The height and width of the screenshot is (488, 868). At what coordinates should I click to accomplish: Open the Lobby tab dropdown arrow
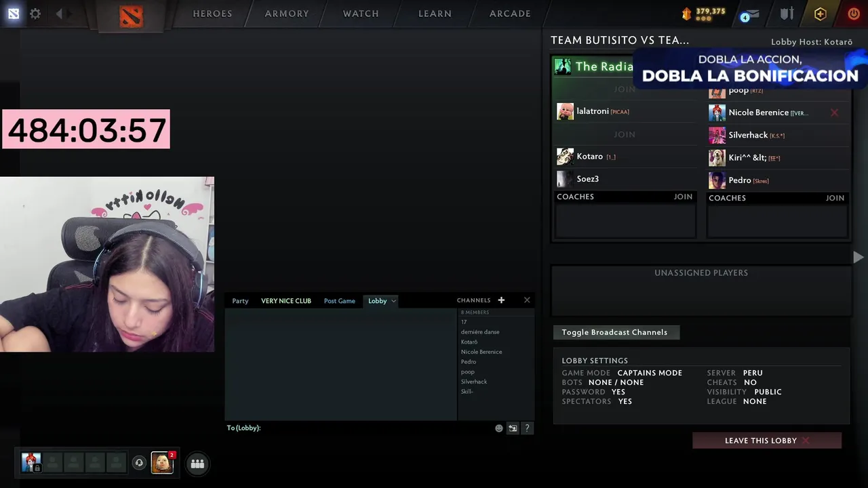[x=393, y=301]
